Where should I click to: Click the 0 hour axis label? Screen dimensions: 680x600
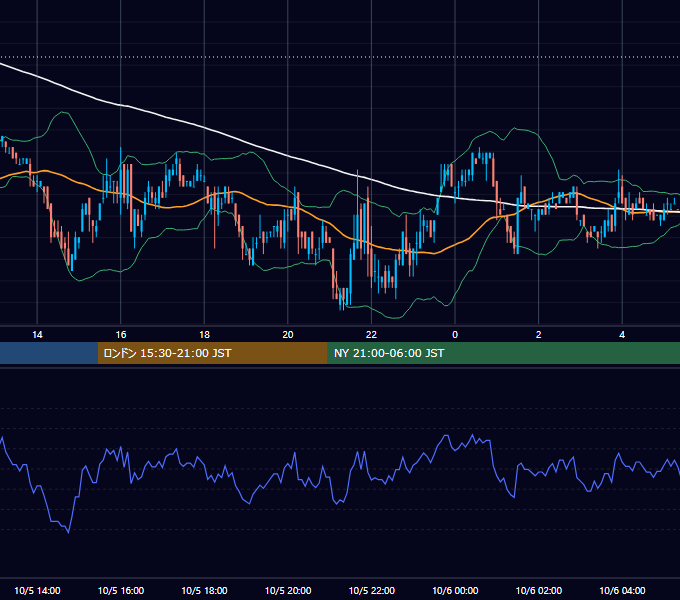point(455,335)
